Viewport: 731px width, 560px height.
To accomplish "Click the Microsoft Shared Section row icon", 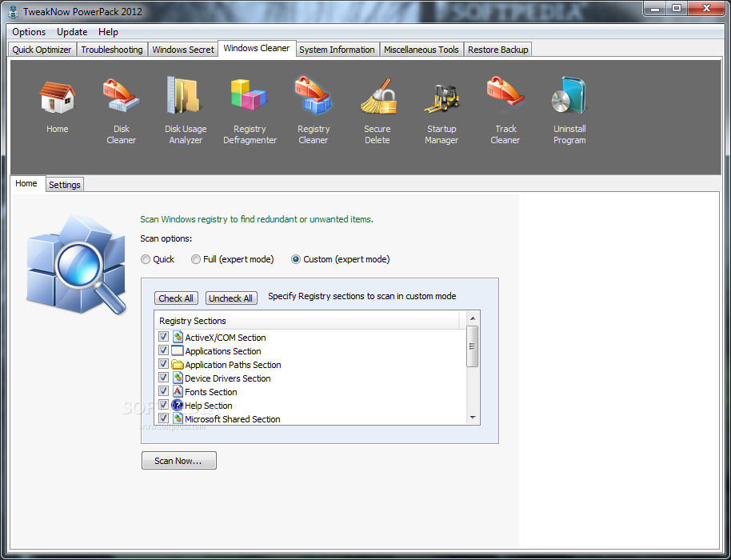I will pos(178,418).
